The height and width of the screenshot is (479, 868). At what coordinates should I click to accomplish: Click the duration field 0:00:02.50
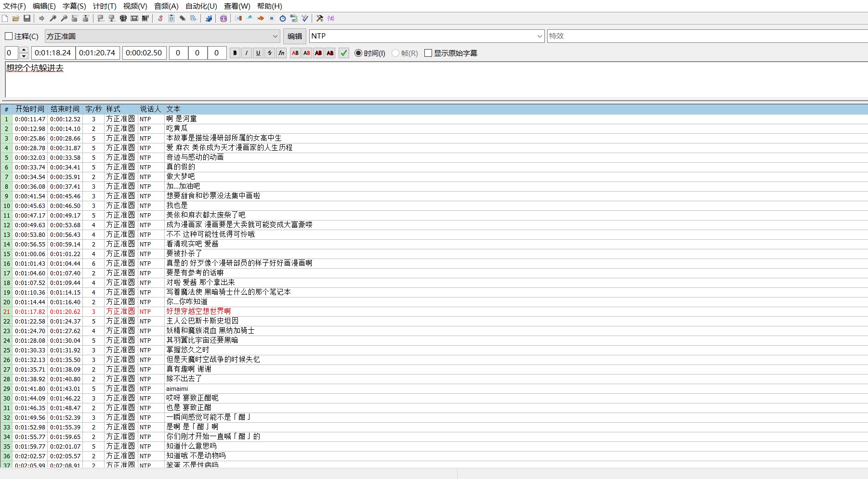pyautogui.click(x=145, y=53)
